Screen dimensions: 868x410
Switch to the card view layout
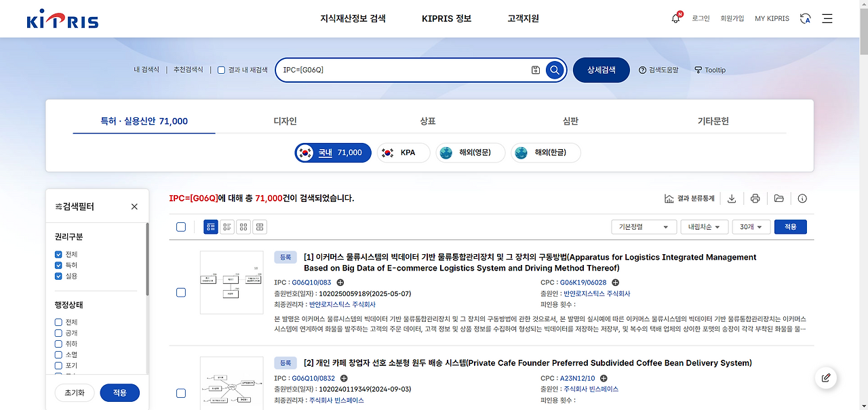259,226
